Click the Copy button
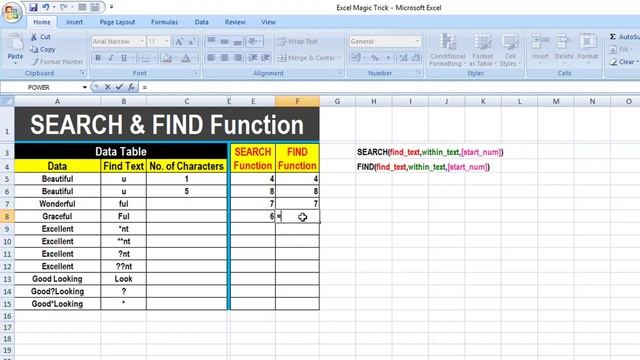The width and height of the screenshot is (640, 360). (x=42, y=49)
